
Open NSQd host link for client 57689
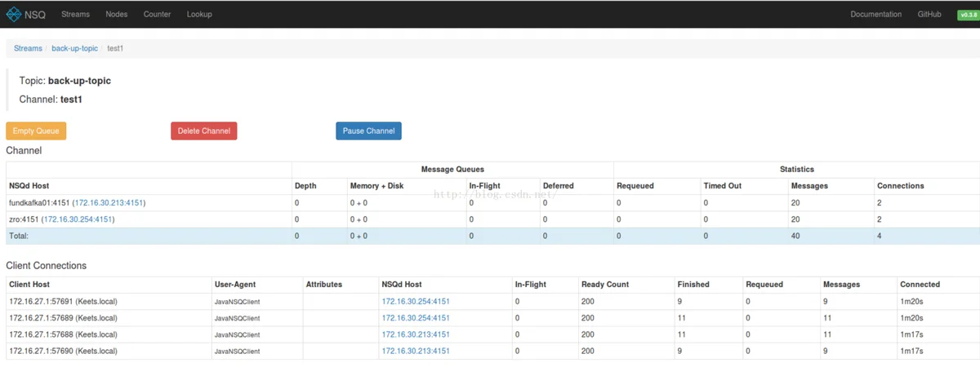[416, 317]
